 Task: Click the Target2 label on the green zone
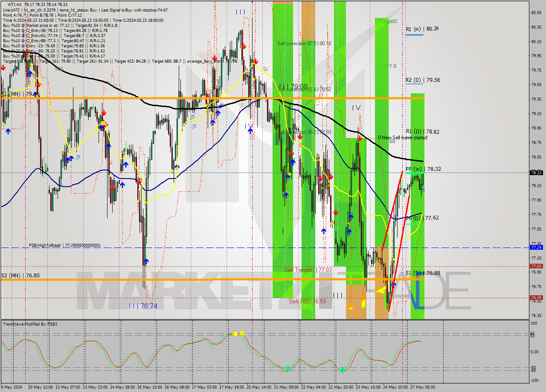coord(388,21)
